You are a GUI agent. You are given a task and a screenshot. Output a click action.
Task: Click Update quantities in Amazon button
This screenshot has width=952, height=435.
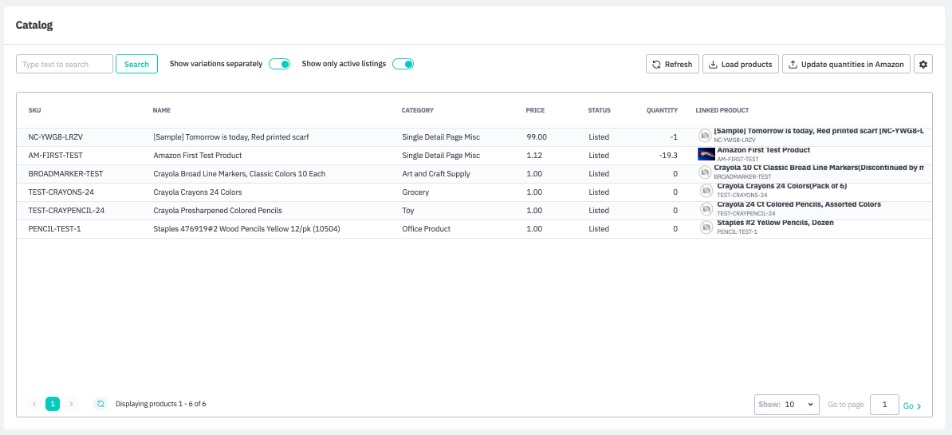tap(846, 64)
